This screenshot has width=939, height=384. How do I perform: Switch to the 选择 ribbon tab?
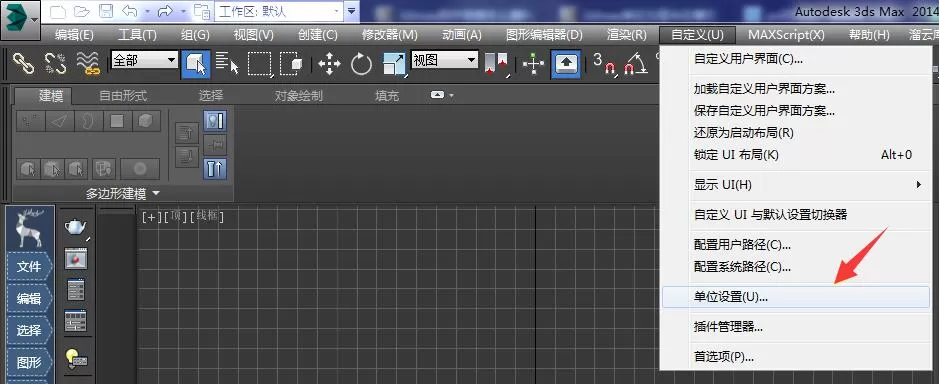[210, 95]
